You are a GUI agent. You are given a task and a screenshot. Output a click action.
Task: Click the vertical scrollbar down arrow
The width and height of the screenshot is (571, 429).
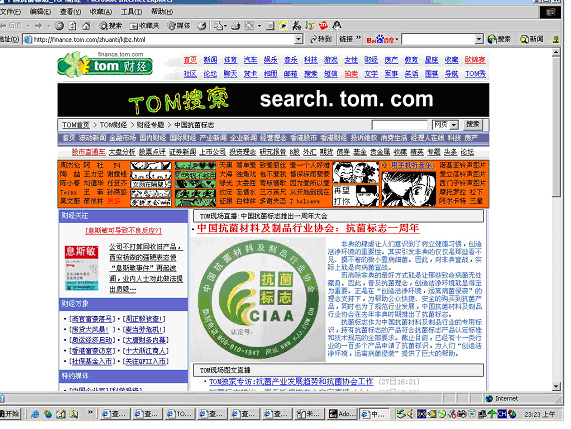556,386
